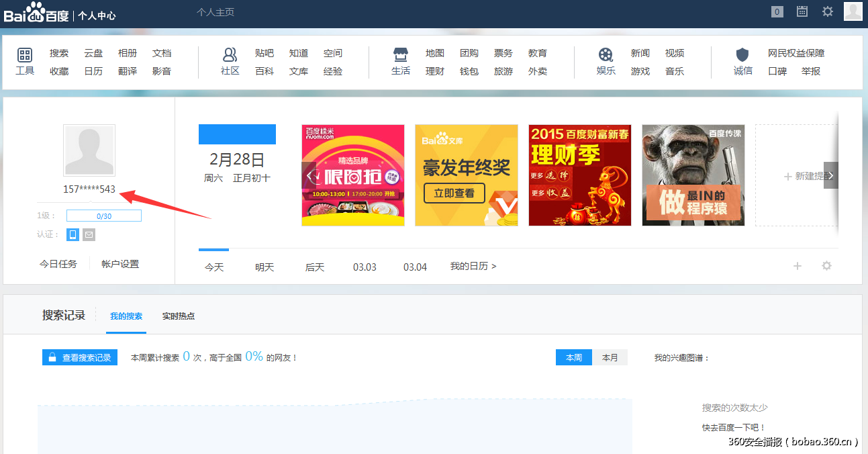This screenshot has height=454, width=868.
Task: Open the 理财 finance link
Action: (x=435, y=71)
